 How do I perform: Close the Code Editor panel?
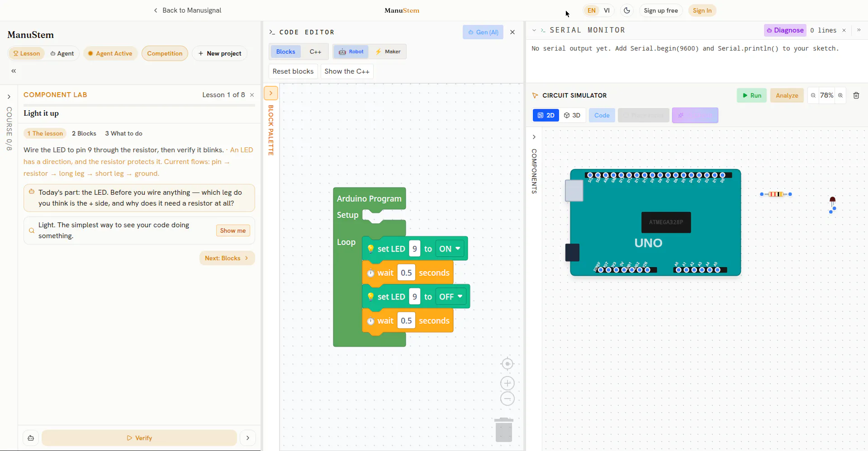click(x=512, y=32)
